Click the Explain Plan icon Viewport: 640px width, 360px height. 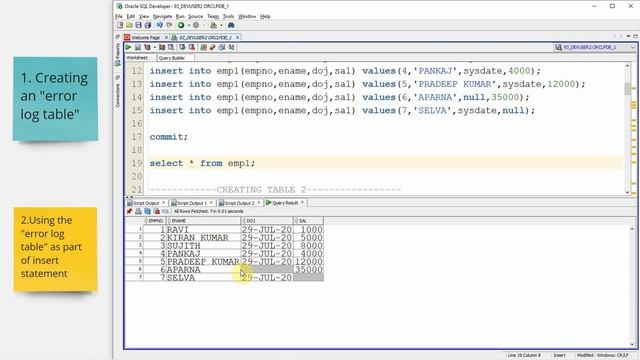tap(147, 47)
